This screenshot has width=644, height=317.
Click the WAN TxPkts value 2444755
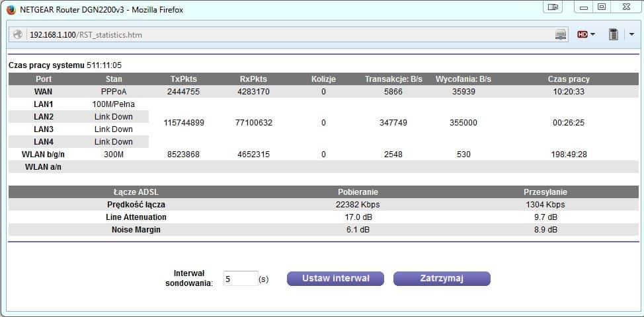tap(184, 92)
